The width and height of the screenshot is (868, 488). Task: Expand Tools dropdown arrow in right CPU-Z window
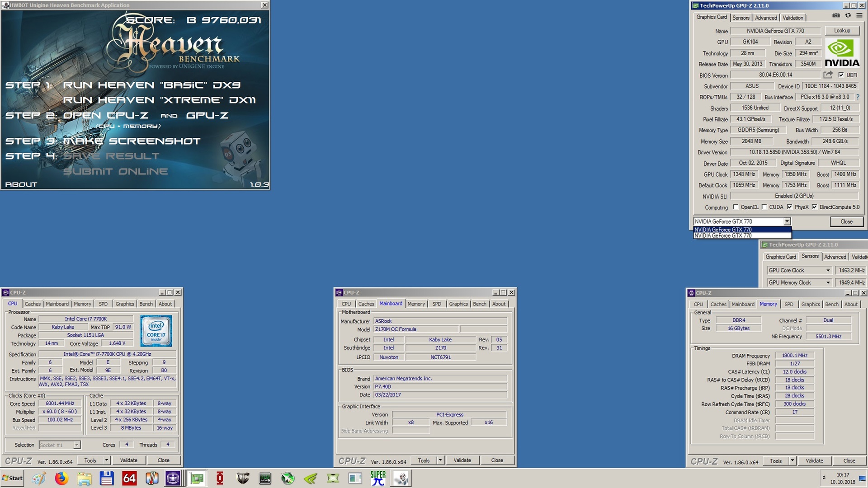[793, 460]
